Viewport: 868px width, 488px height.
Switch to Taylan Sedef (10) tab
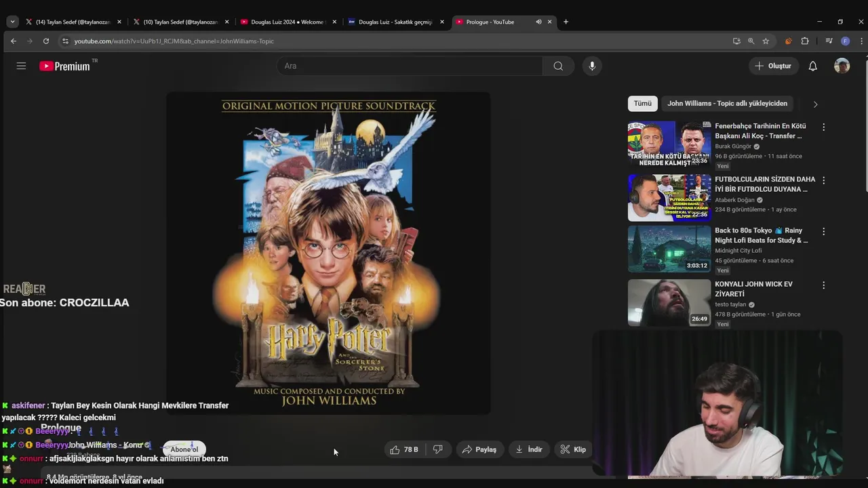click(181, 22)
